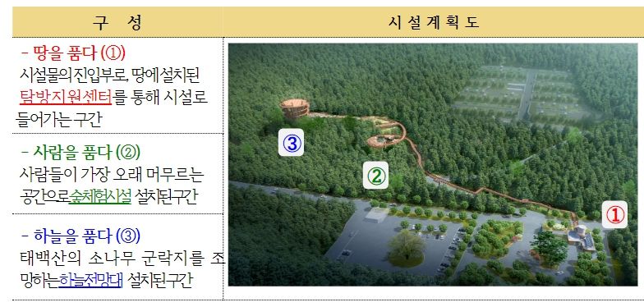The height and width of the screenshot is (307, 644).
Task: Open the underlined 하늘전망대 blue link
Action: click(x=90, y=281)
